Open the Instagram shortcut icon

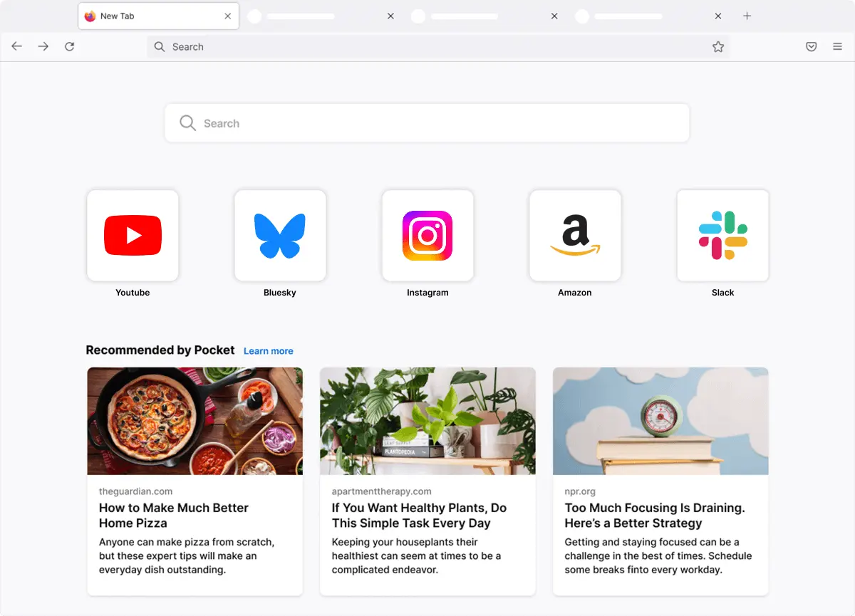[427, 236]
